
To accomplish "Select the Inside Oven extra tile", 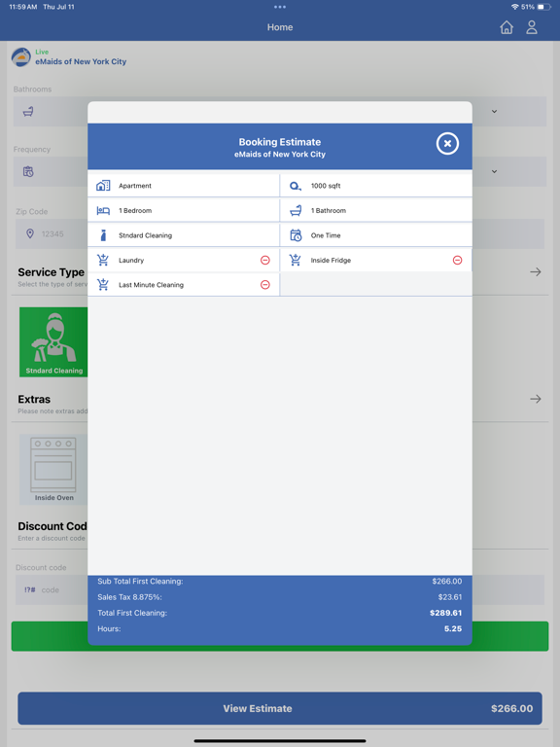I will 53,469.
